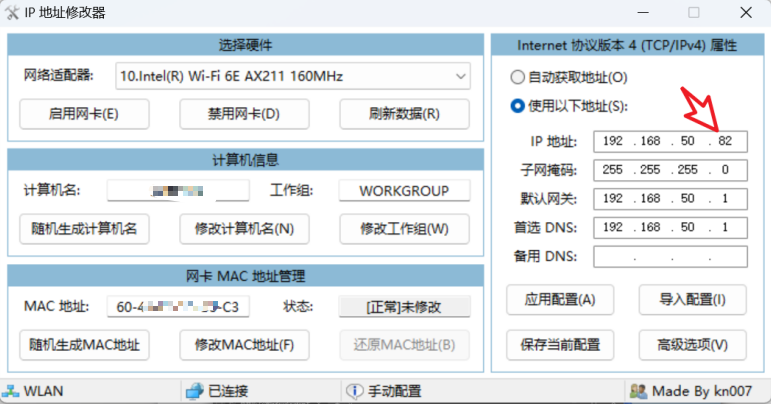The width and height of the screenshot is (771, 405).
Task: Select 自动获取地址(O) radio button
Action: coord(517,77)
